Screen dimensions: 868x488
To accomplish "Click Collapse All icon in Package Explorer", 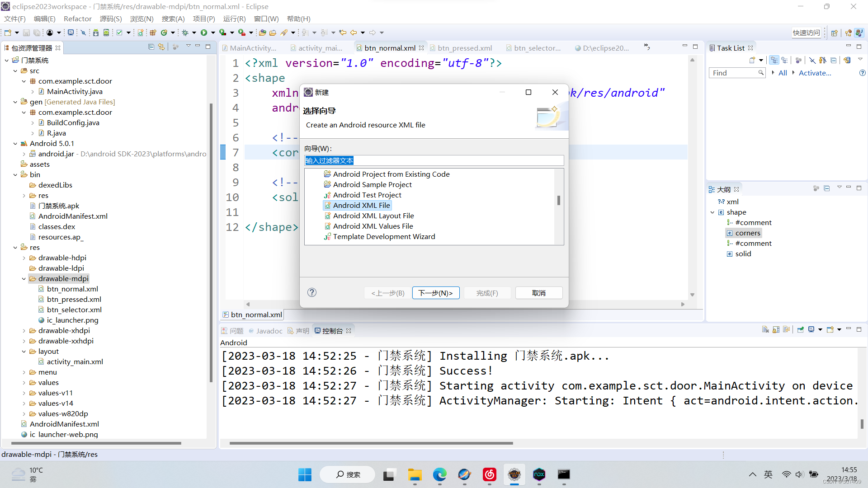I will [x=151, y=47].
